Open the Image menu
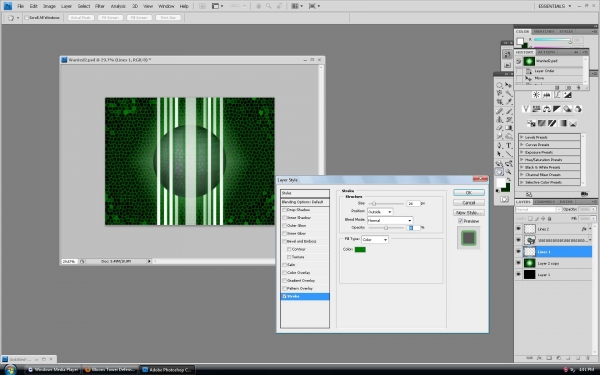 click(49, 6)
